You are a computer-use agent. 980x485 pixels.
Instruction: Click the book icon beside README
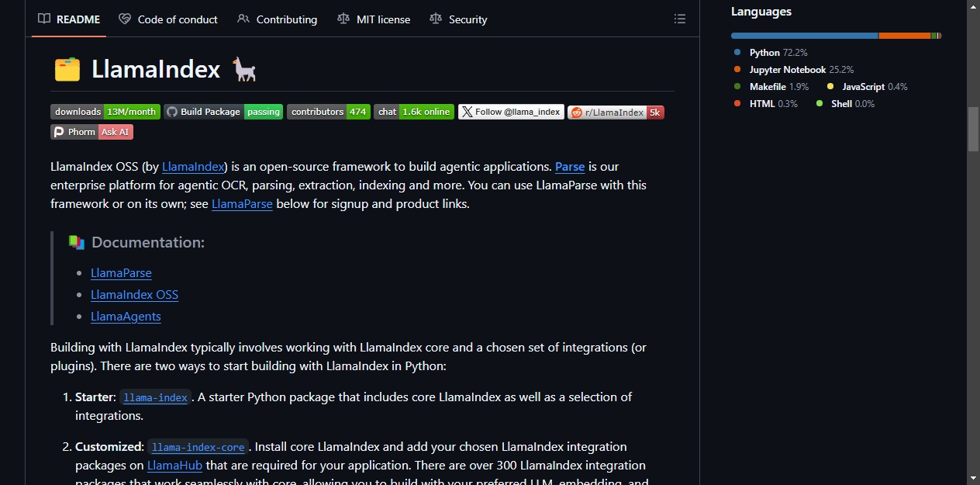[x=44, y=19]
